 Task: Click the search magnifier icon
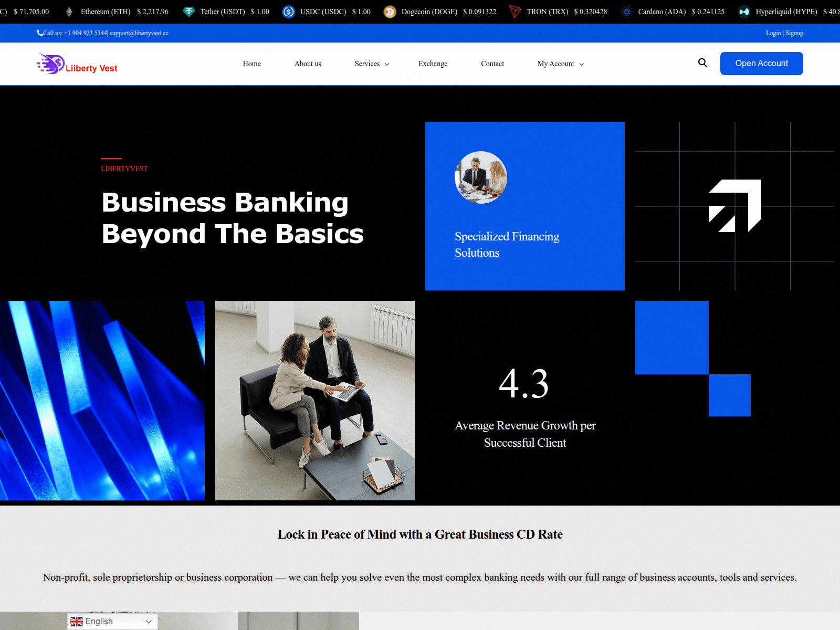pos(702,63)
